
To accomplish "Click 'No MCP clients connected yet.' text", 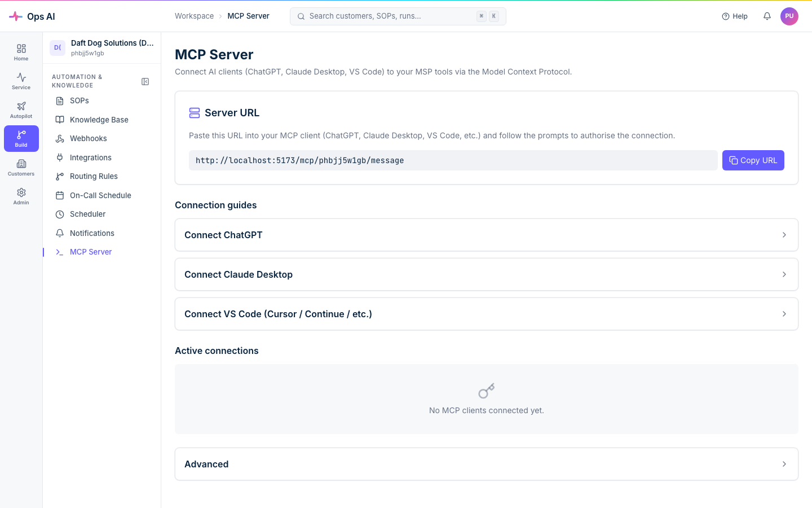I will pyautogui.click(x=487, y=410).
